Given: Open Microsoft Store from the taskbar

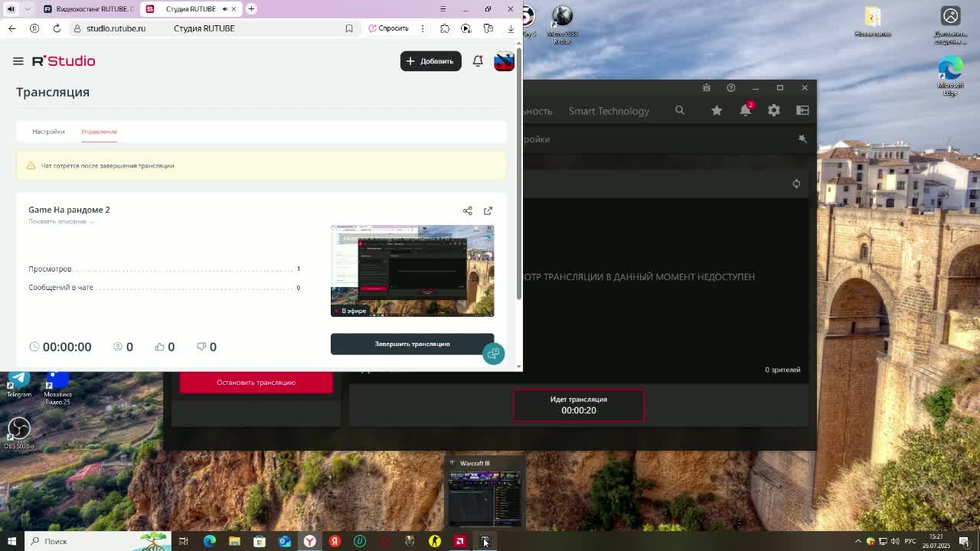Looking at the screenshot, I should (x=260, y=541).
